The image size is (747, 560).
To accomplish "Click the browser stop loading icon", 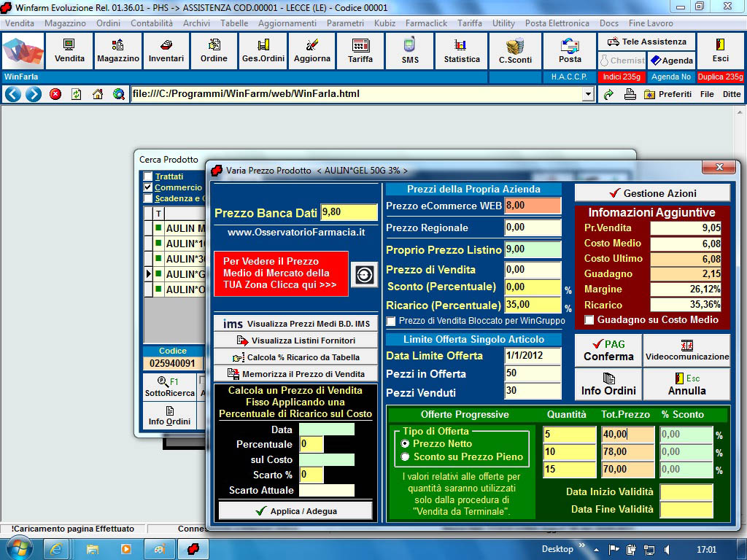I will point(55,94).
